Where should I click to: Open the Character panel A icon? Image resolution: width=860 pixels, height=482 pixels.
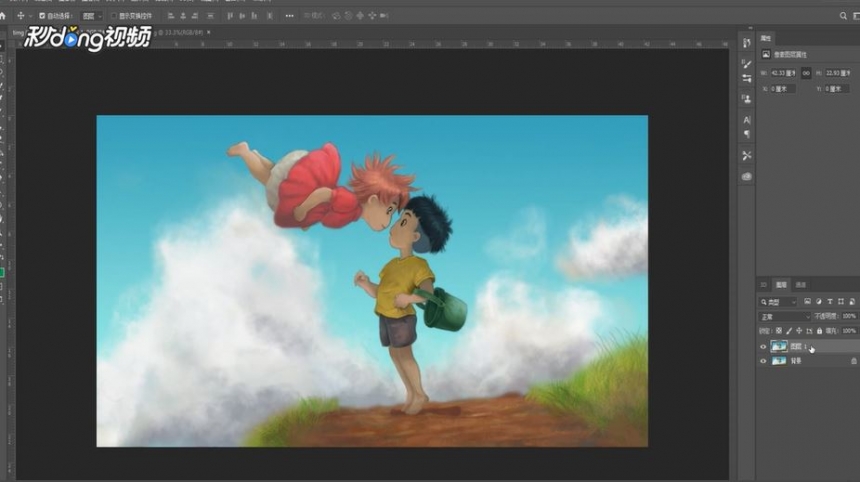pos(746,120)
